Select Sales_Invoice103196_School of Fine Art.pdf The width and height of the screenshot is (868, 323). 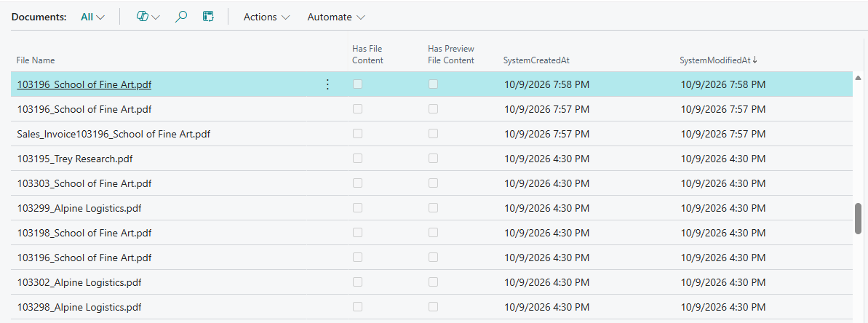pos(114,134)
